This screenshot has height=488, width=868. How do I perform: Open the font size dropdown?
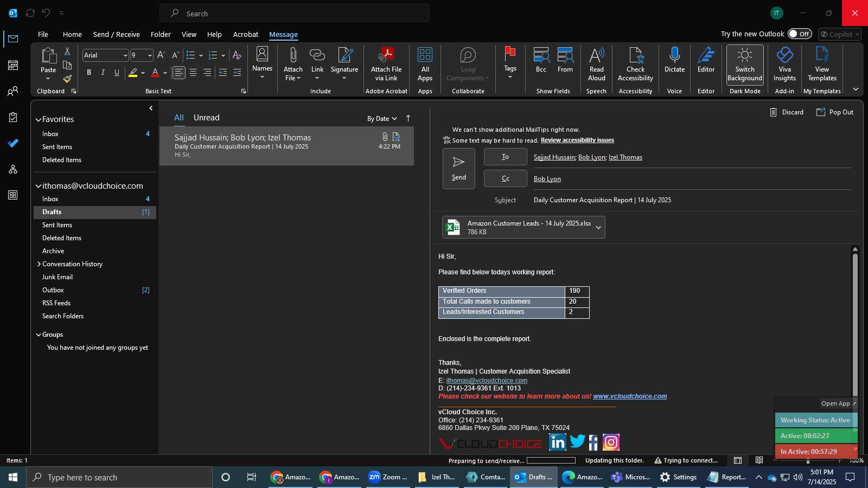coord(150,55)
